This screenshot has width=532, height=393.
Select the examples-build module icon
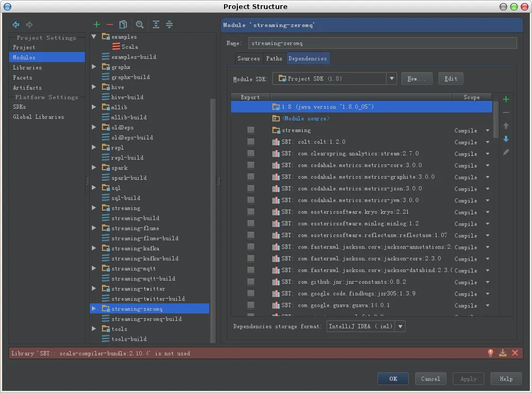106,57
